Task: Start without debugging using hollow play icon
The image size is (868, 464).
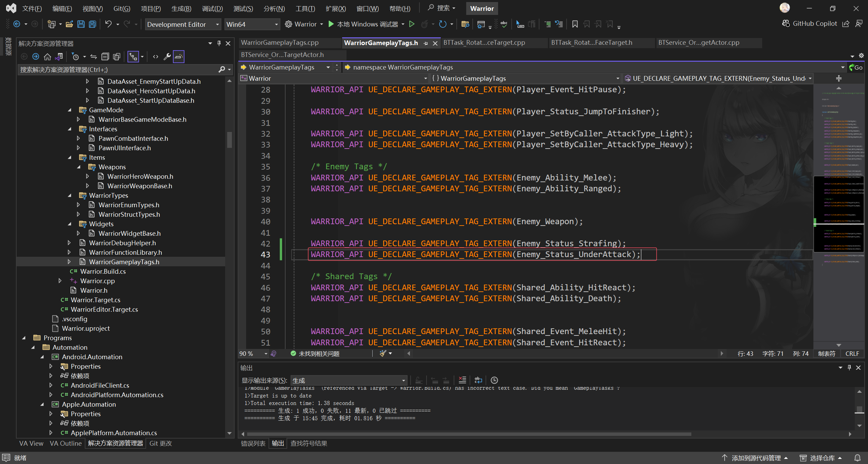Action: pyautogui.click(x=412, y=24)
